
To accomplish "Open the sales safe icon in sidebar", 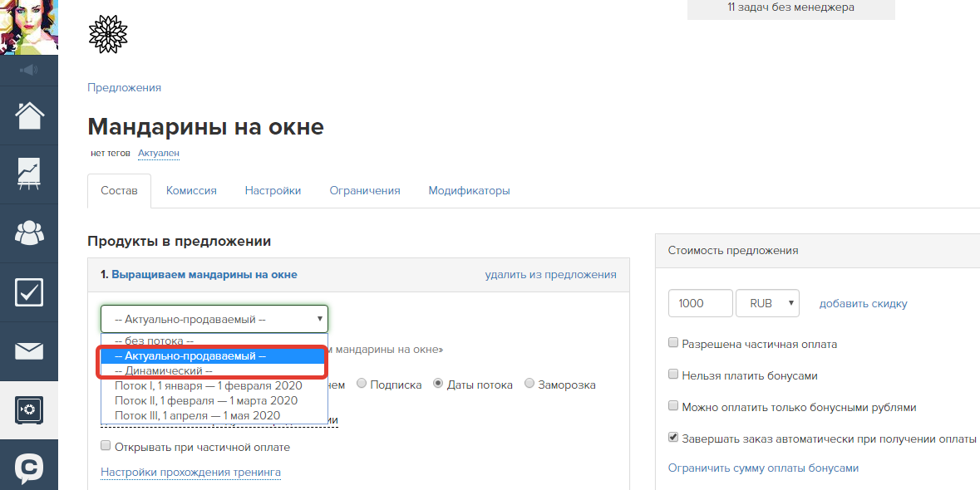I will [29, 410].
